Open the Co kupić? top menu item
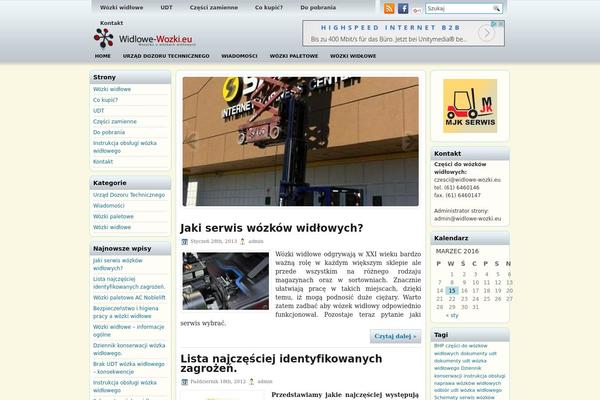The width and height of the screenshot is (600, 400). [x=269, y=7]
